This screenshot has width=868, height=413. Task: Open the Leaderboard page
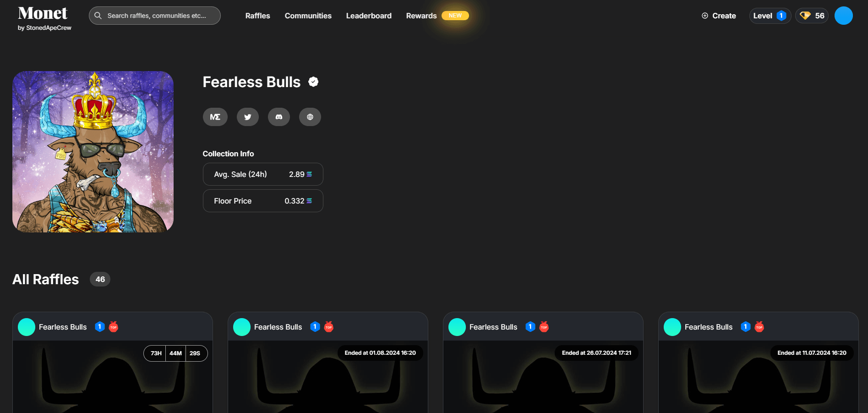pos(369,16)
